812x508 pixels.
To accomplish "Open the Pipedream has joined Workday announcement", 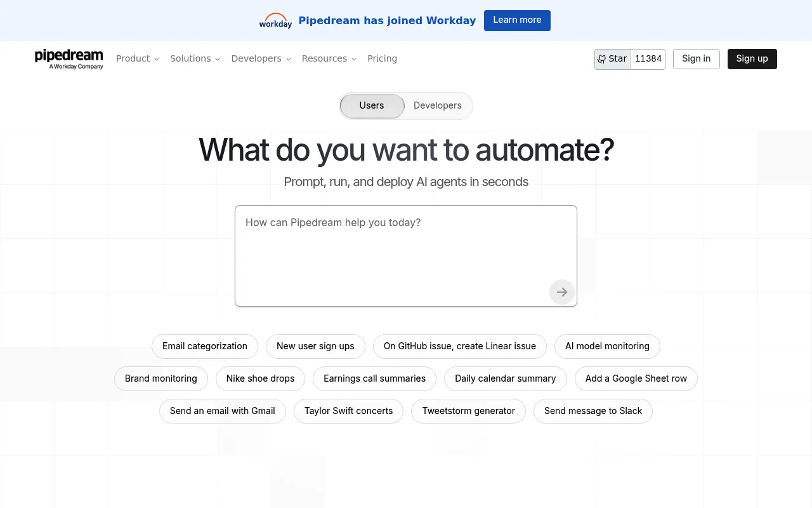I will click(x=387, y=20).
